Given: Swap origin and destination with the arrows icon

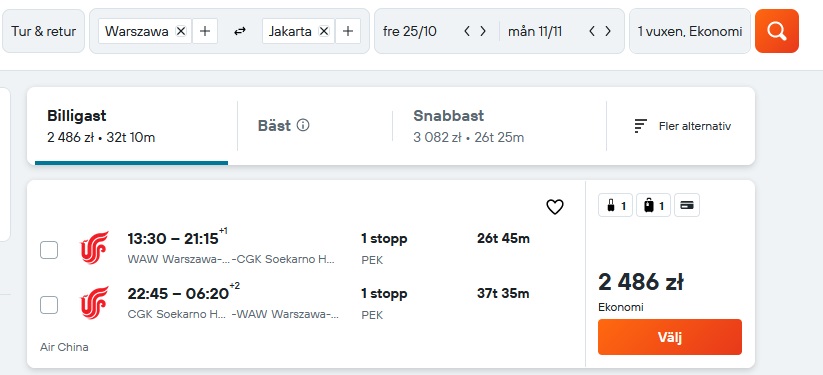Looking at the screenshot, I should pos(240,32).
